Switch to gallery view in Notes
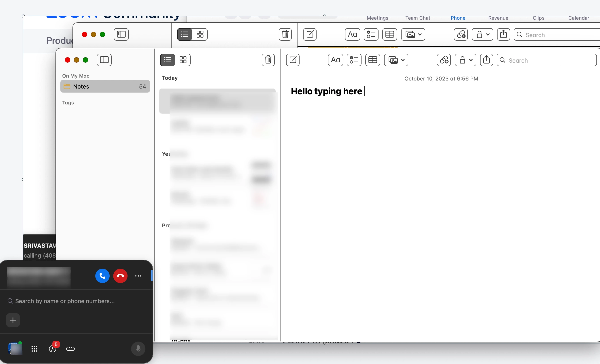600x364 pixels. 183,60
